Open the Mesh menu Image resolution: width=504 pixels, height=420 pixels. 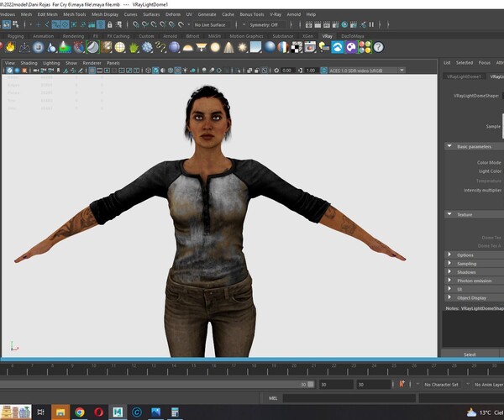26,14
